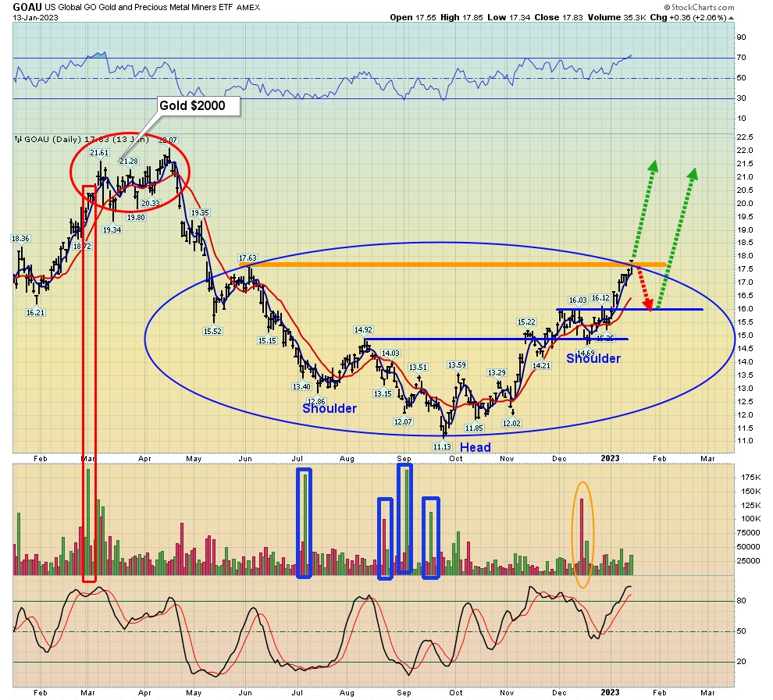Click the 13.51 price label
The image size is (773, 700).
[418, 368]
